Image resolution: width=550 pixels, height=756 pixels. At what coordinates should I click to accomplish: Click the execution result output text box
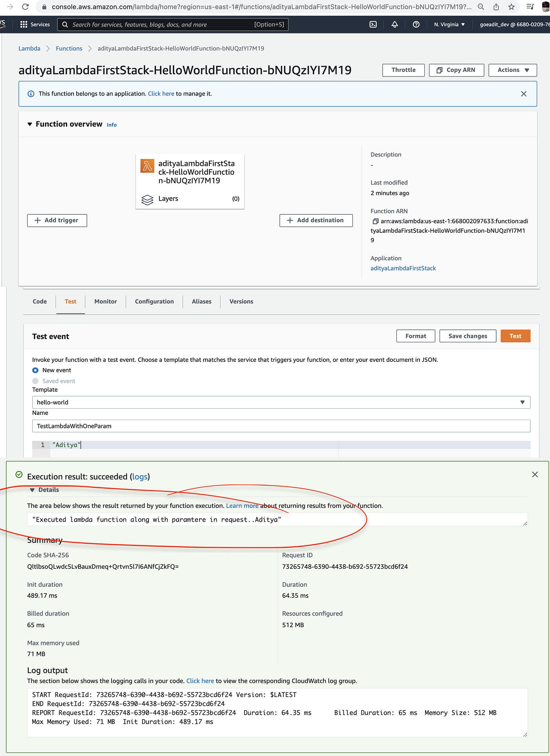point(277,519)
